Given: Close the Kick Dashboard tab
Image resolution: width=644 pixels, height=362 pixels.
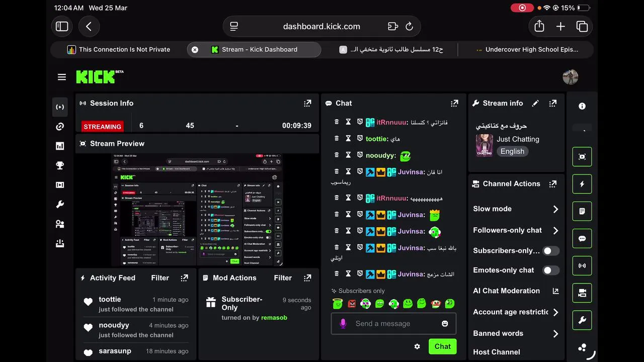Looking at the screenshot, I should click(x=195, y=49).
